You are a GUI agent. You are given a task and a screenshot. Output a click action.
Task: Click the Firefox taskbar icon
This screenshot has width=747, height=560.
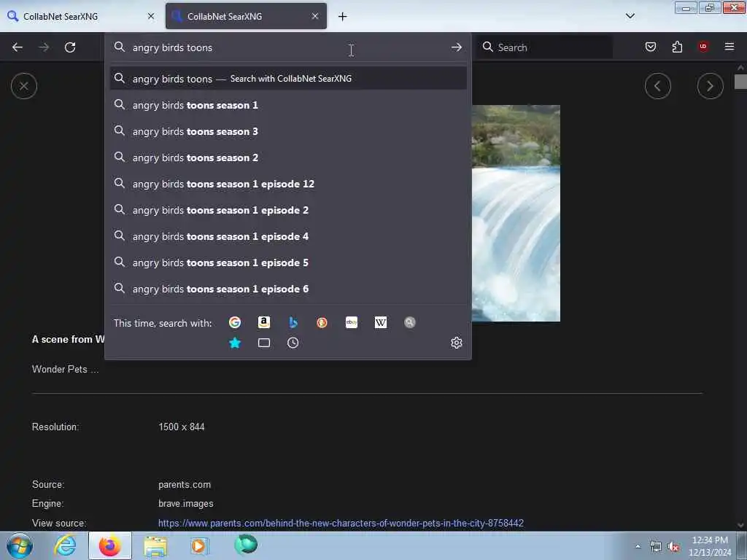pos(110,545)
